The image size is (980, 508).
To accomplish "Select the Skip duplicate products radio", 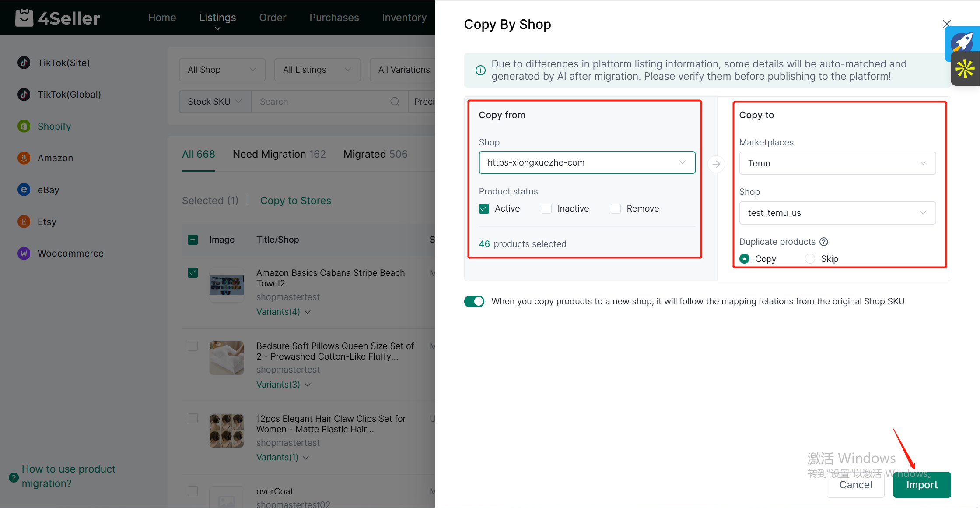I will [x=810, y=259].
